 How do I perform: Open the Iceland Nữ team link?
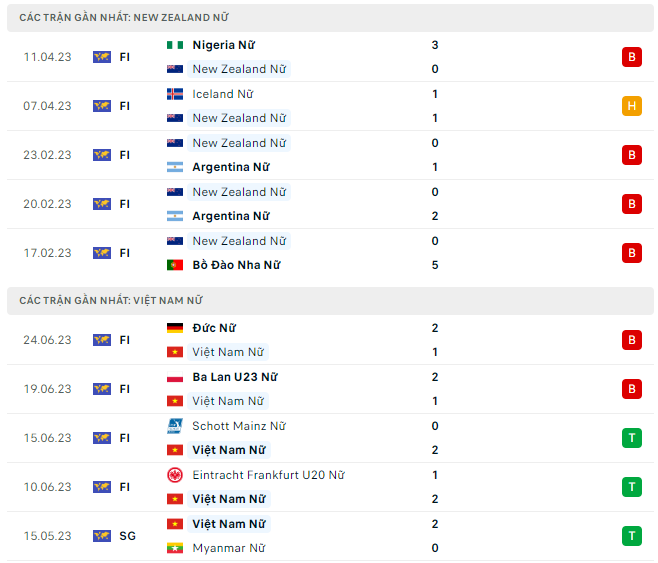(x=223, y=94)
